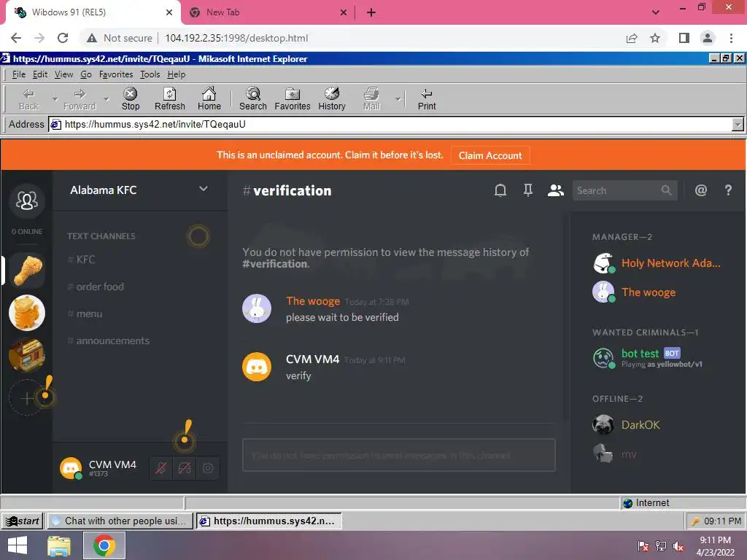
Task: Open user settings gear icon
Action: click(x=208, y=468)
